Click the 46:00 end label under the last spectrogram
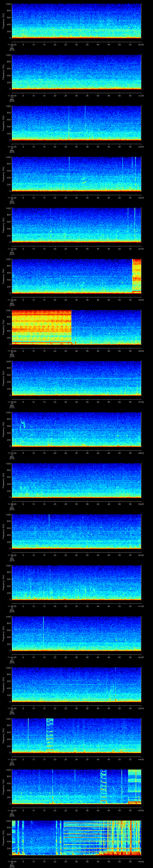Image resolution: width=153 pixels, height=868 pixels. click(141, 862)
